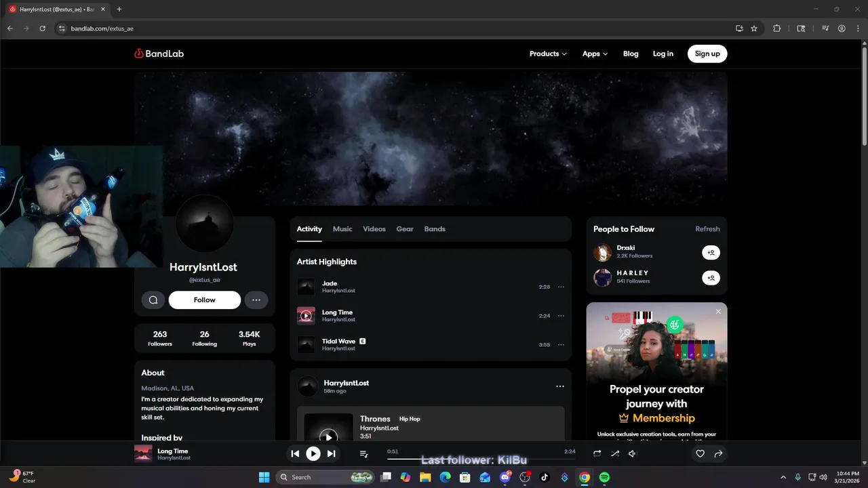
Task: Click the BandLab logo
Action: click(159, 54)
